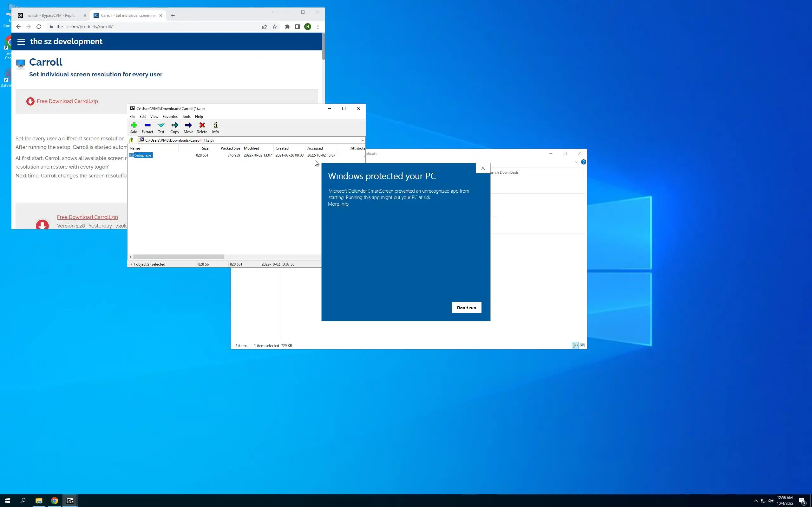Switch to main.sh BypassCVM Replit tab

[x=50, y=16]
